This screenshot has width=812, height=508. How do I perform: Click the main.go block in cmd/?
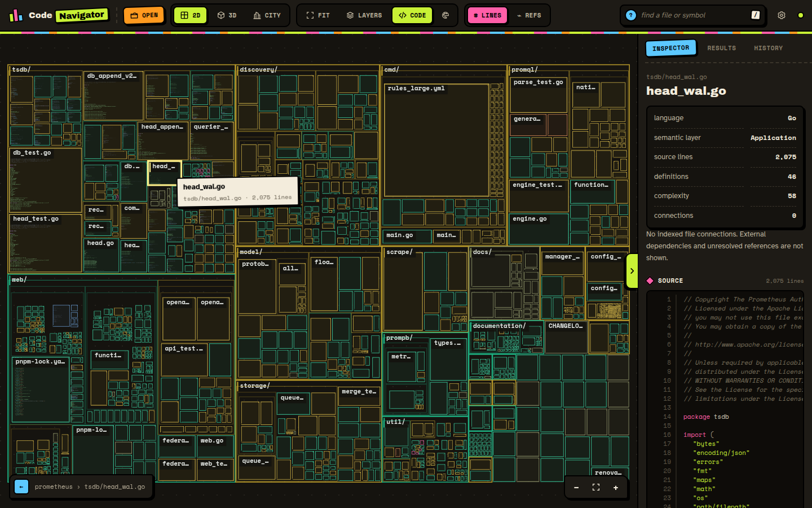(407, 235)
